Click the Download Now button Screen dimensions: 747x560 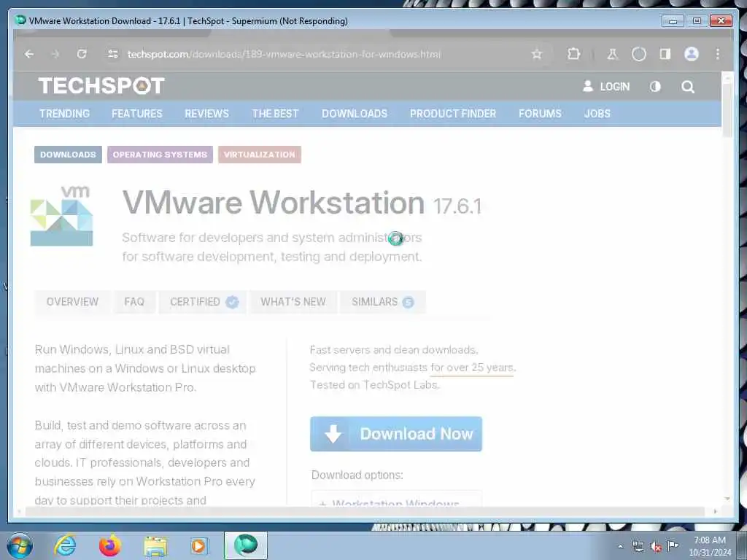point(396,434)
